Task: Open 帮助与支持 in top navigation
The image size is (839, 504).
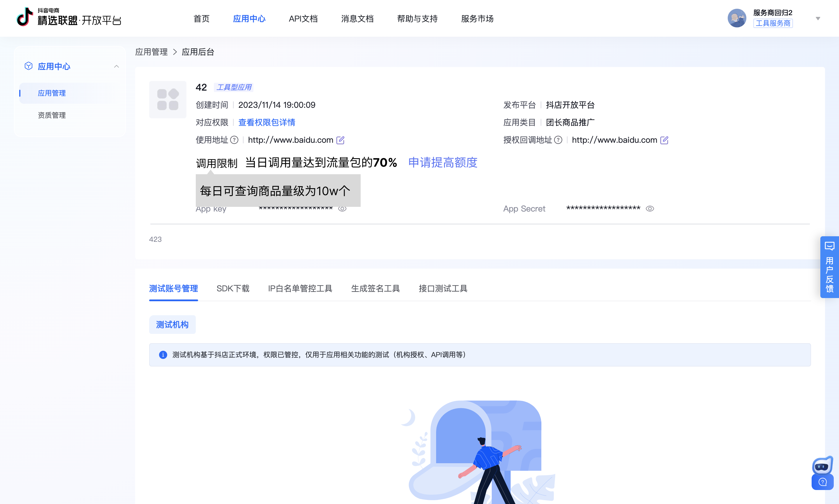Action: coord(417,19)
